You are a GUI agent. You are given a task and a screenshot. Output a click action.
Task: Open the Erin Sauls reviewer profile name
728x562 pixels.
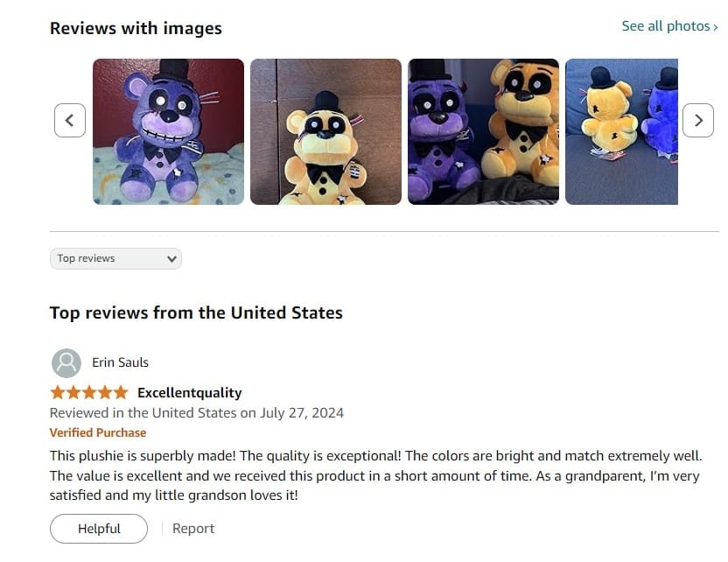coord(120,362)
